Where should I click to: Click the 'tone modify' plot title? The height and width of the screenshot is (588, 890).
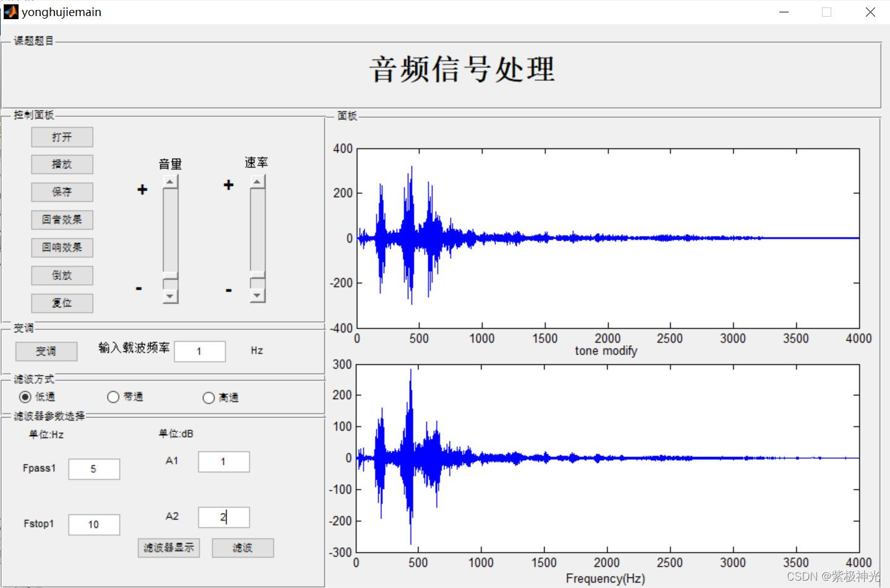[x=606, y=351]
